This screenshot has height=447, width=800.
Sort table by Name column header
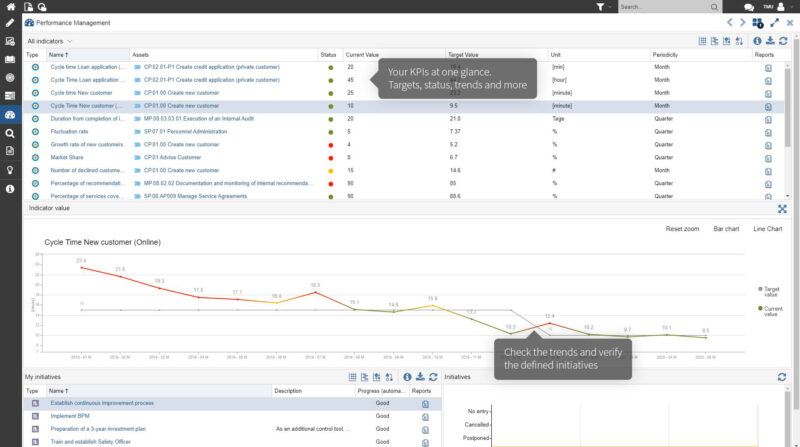coord(58,55)
